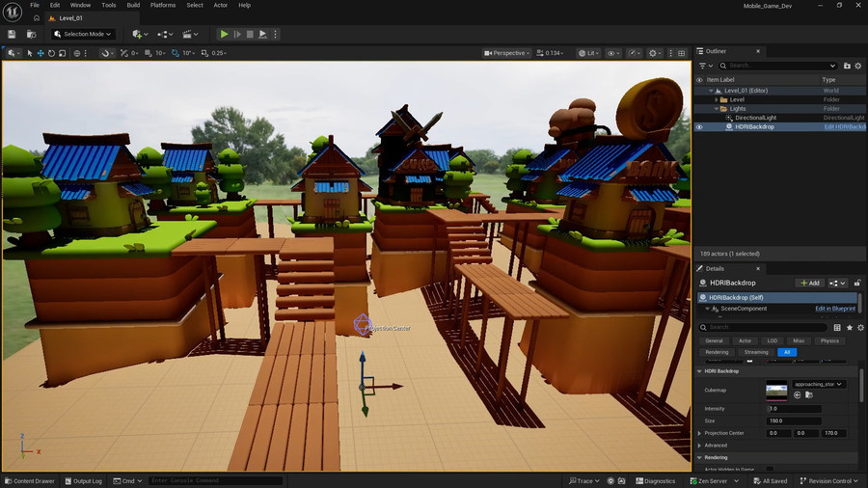Activate the Scale tool
The width and height of the screenshot is (868, 488).
tap(62, 53)
